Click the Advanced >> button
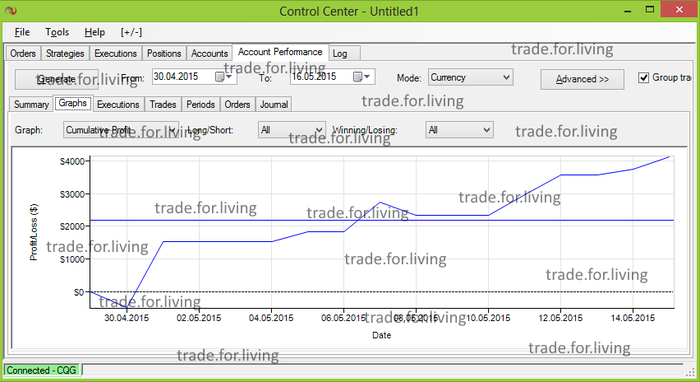Screen dimensions: 700x382 (582, 79)
